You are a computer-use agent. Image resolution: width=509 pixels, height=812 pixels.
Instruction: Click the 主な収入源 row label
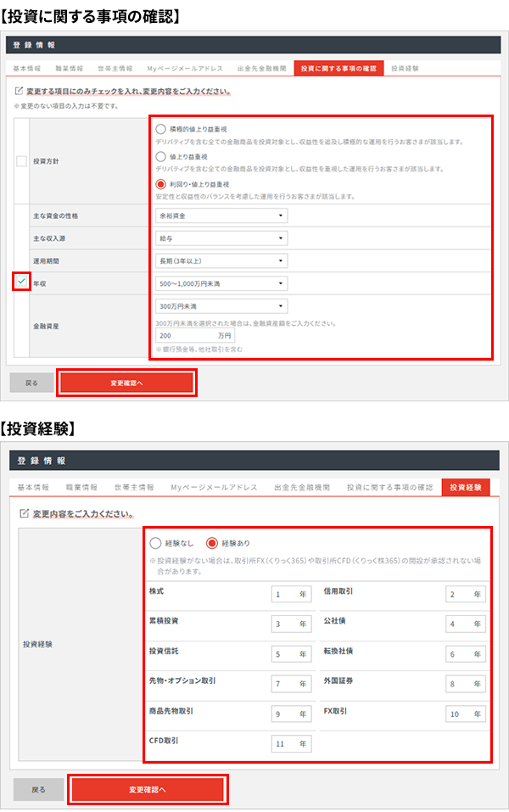click(49, 238)
